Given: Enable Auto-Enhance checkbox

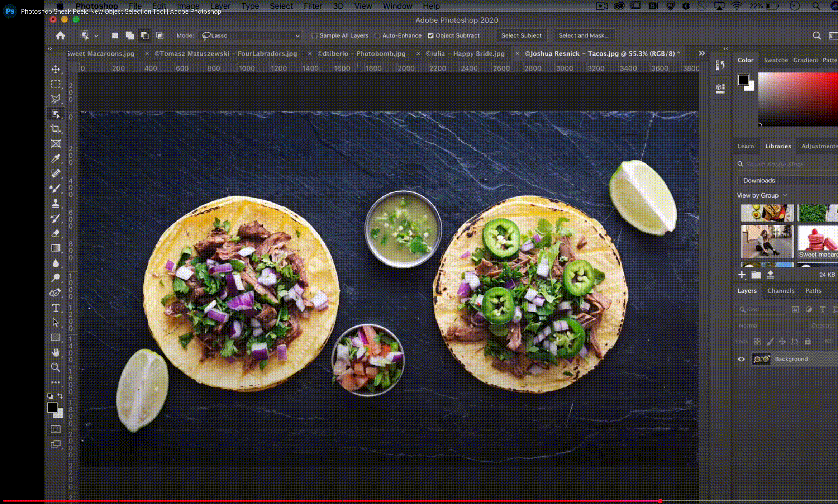Looking at the screenshot, I should tap(377, 35).
